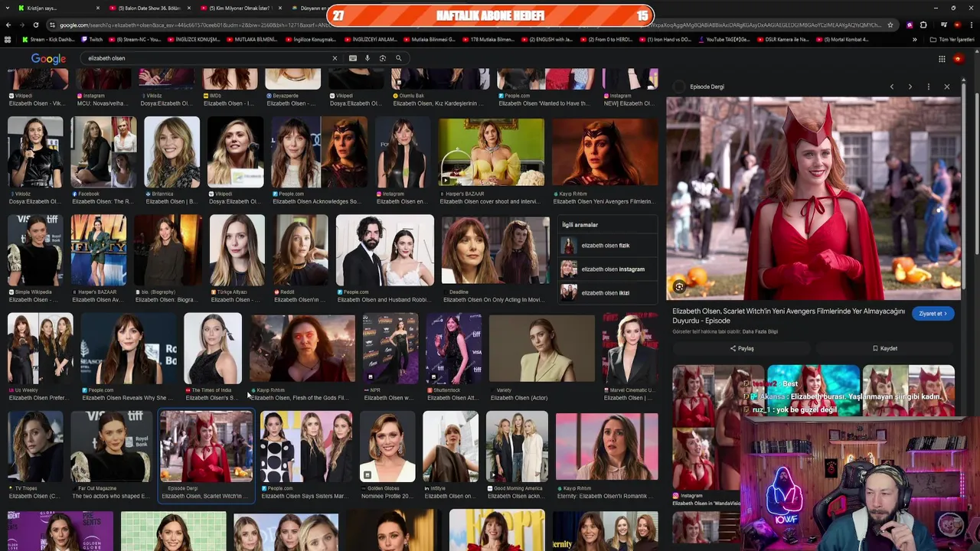Go to the Google logo homepage
980x551 pixels.
(48, 59)
